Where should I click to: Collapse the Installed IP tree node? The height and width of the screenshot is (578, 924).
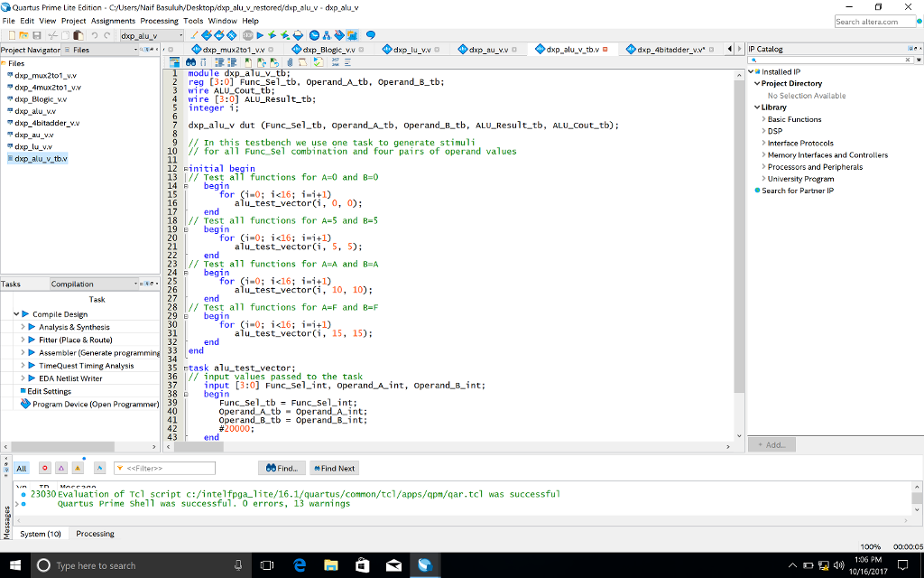point(752,72)
